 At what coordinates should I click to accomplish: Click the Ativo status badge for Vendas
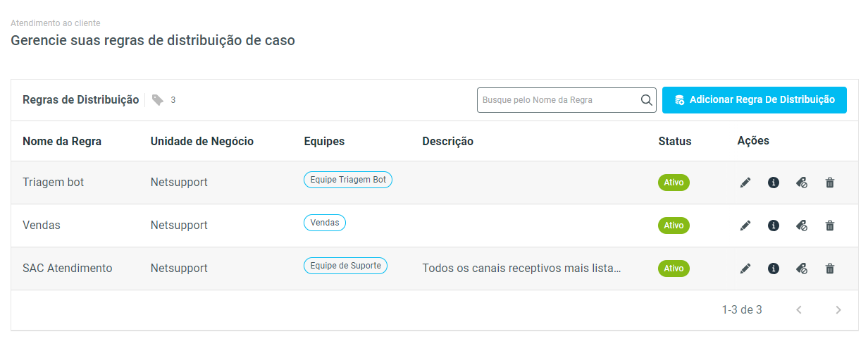pos(674,226)
